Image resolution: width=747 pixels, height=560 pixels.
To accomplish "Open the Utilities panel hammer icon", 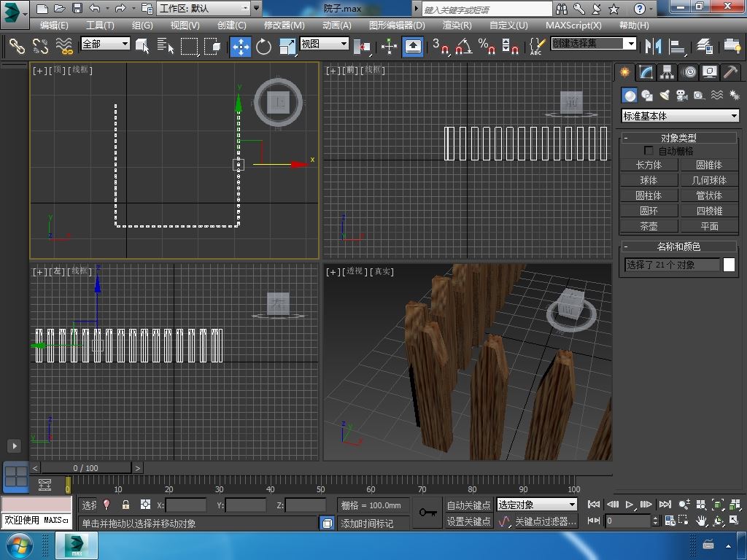I will click(x=730, y=72).
